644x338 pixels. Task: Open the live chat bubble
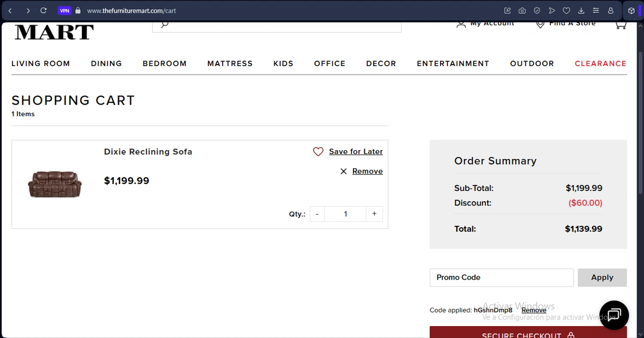[x=614, y=315]
